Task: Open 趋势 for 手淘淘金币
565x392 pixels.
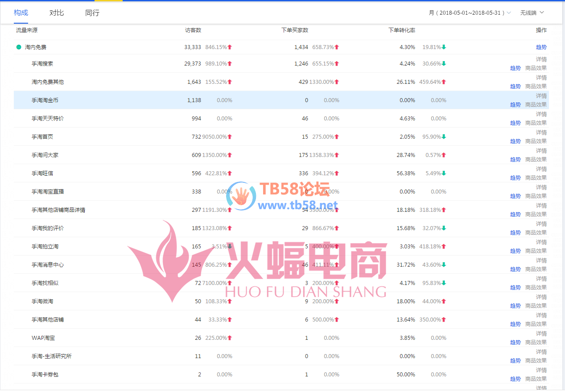Action: tap(516, 105)
